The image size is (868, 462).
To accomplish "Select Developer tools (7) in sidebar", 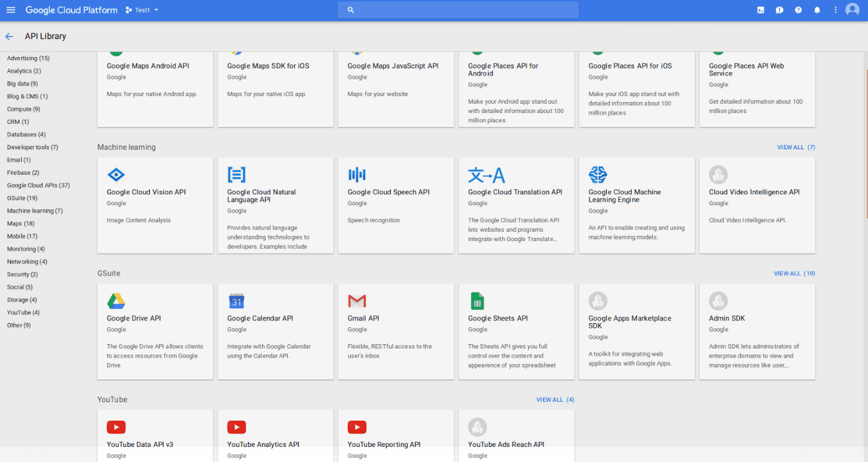I will (x=33, y=148).
